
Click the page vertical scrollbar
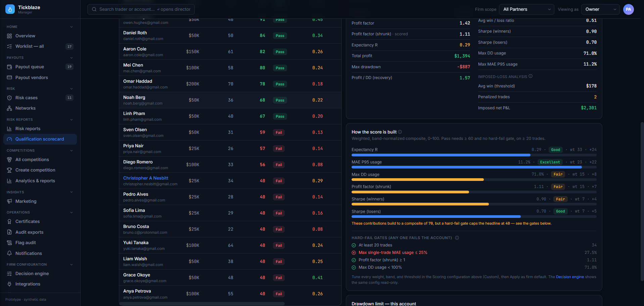pyautogui.click(x=642, y=201)
